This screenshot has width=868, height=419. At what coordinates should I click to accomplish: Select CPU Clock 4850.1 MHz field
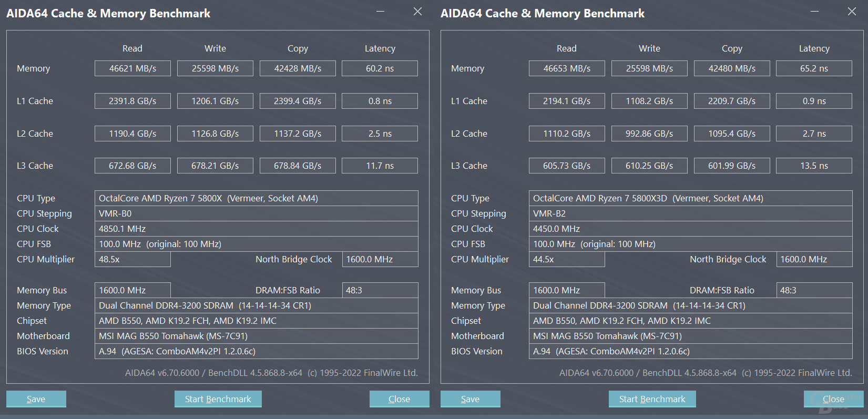click(x=257, y=229)
